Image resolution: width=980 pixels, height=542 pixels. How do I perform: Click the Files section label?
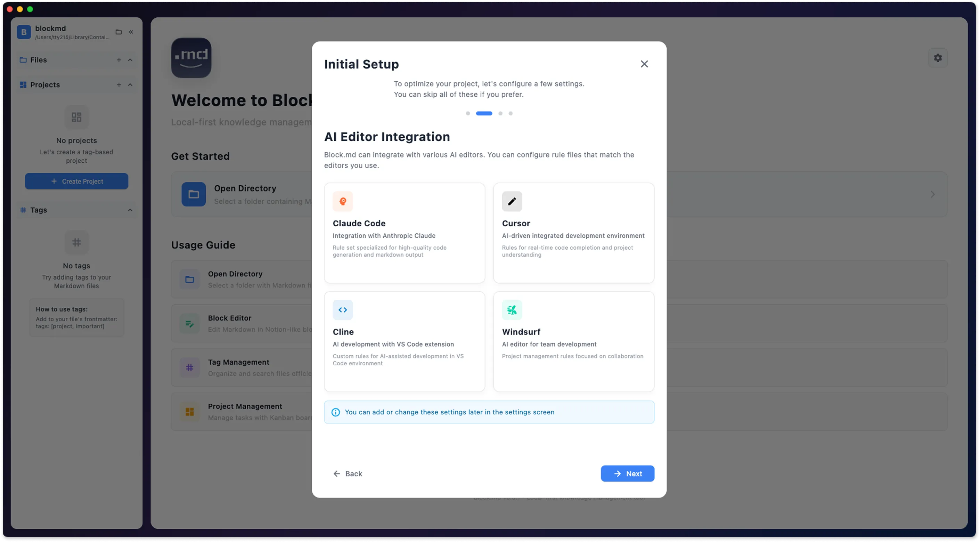tap(39, 60)
